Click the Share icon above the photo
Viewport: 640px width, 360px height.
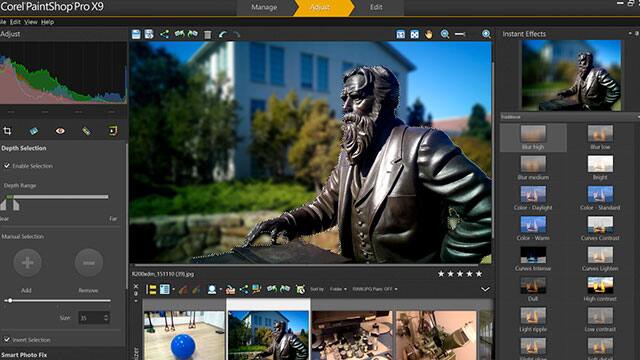[164, 34]
